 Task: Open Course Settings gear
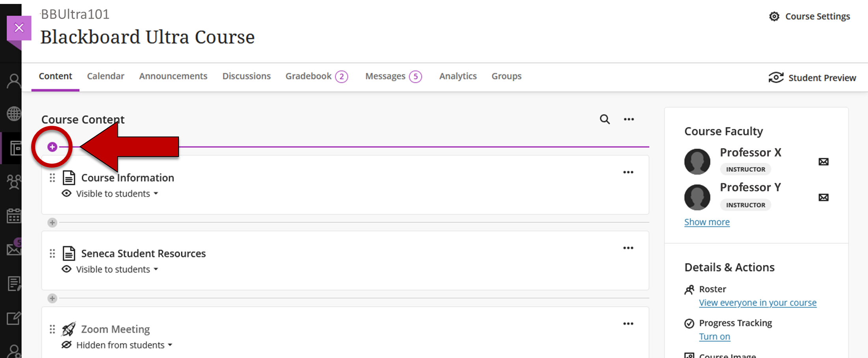pyautogui.click(x=774, y=16)
